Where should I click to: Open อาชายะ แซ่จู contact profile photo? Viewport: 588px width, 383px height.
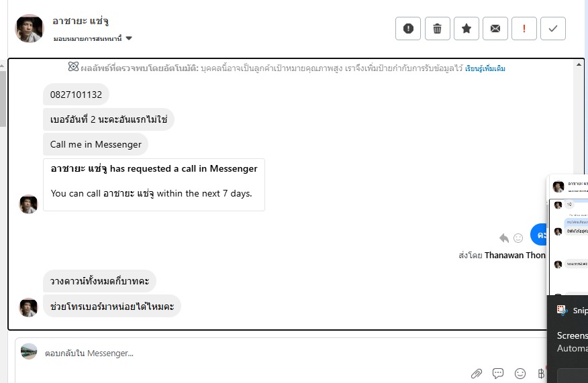tap(30, 28)
